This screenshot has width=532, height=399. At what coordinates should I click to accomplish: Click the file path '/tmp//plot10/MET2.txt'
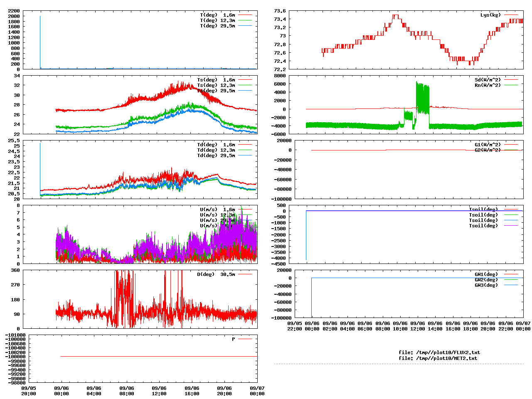coord(447,358)
